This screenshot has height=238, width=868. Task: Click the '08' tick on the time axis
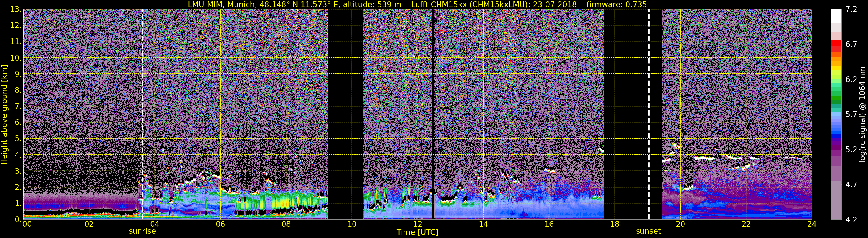pos(286,224)
